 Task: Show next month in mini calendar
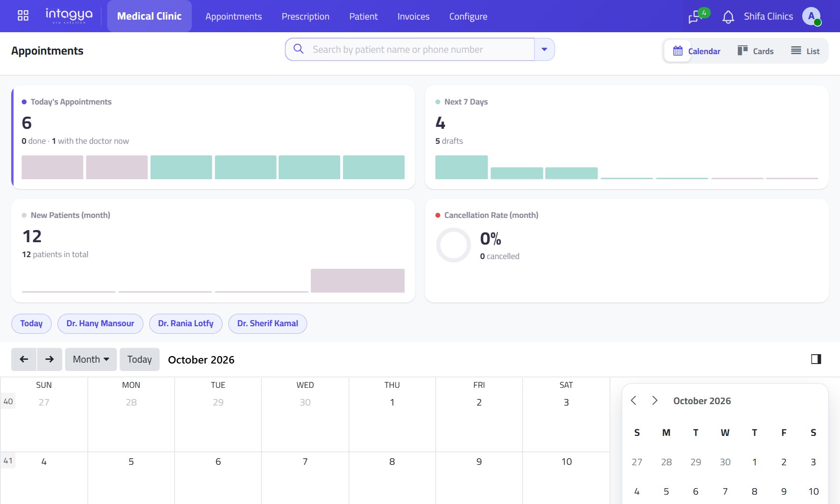click(655, 400)
